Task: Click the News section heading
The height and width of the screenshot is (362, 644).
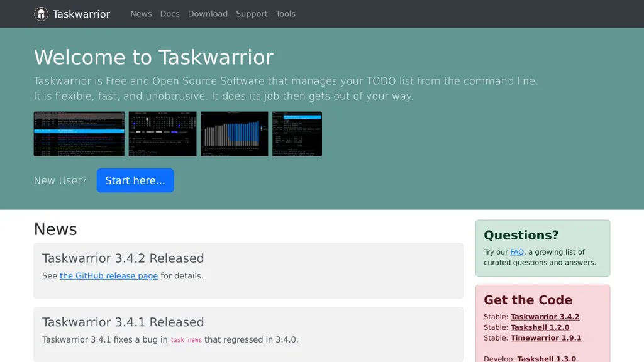Action: click(x=55, y=229)
